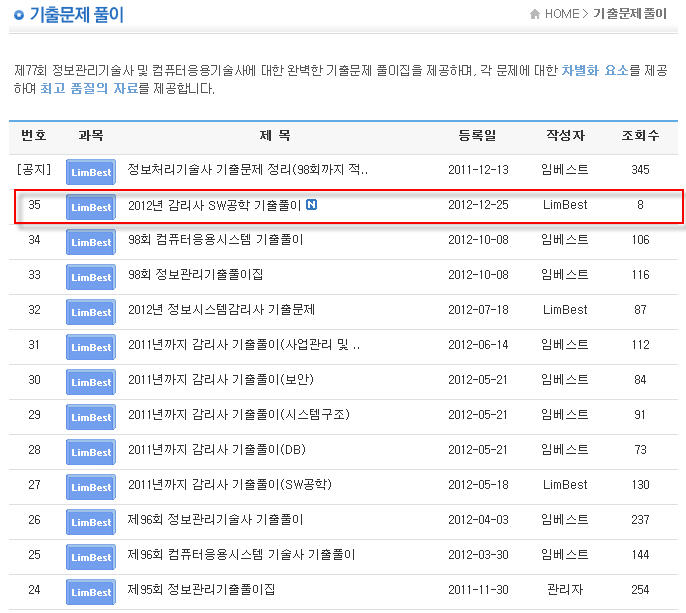Click the home icon in the breadcrumb
Screen dimensions: 686x613
(x=535, y=14)
